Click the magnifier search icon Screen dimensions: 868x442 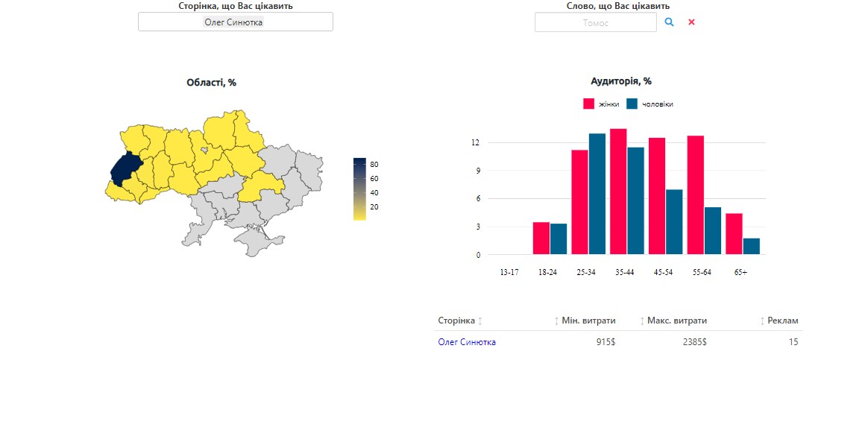pyautogui.click(x=669, y=22)
